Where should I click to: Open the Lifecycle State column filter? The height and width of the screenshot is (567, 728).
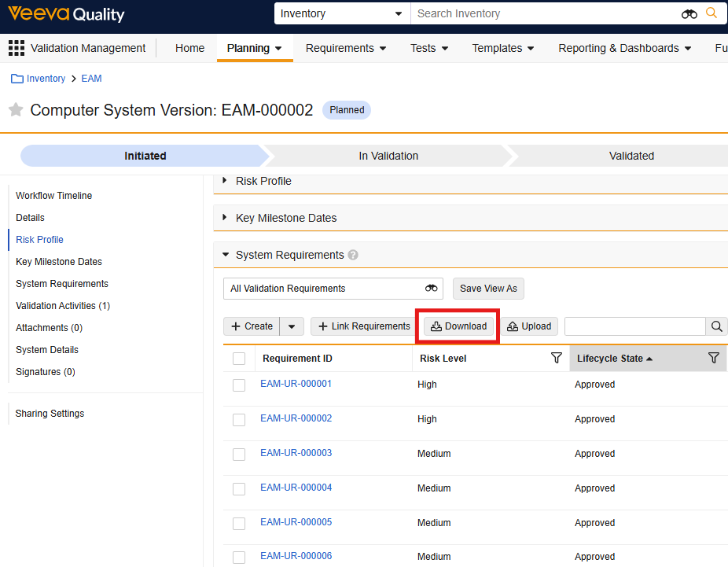pos(713,358)
